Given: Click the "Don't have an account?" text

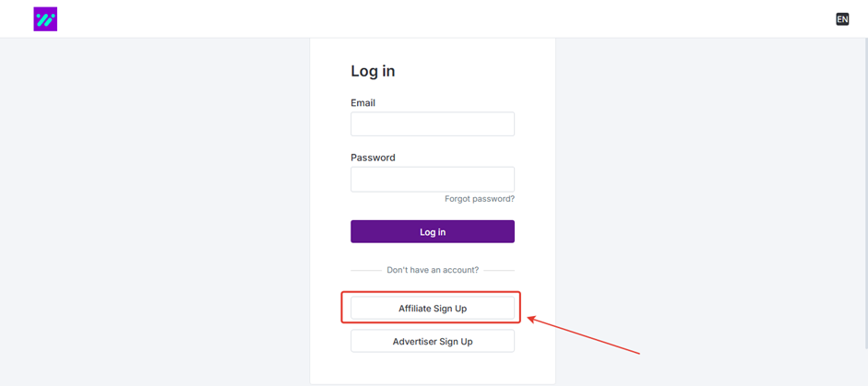Looking at the screenshot, I should (433, 271).
